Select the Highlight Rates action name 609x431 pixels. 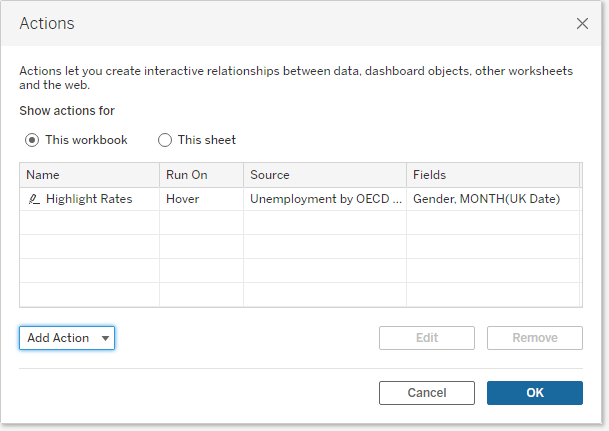tap(89, 199)
